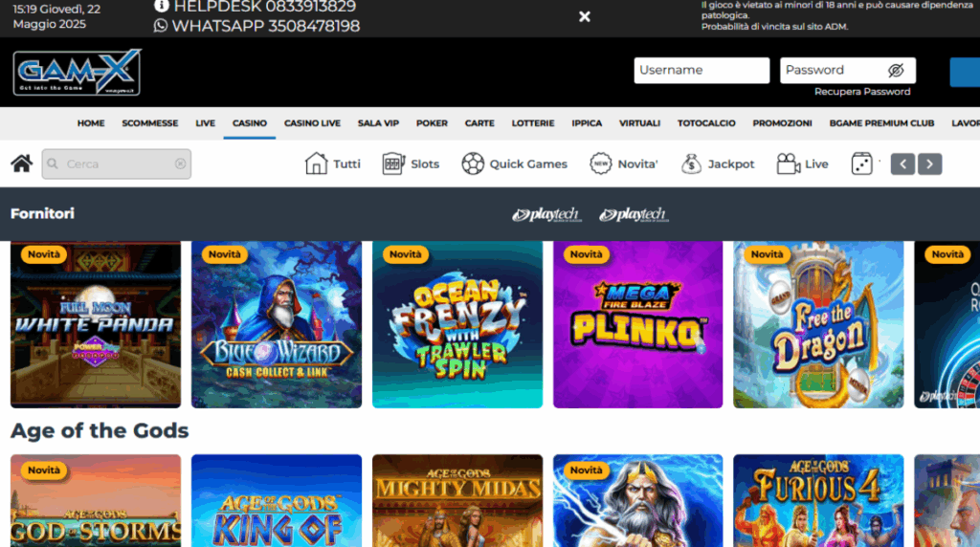
Task: Close the top banner with X
Action: 585,17
